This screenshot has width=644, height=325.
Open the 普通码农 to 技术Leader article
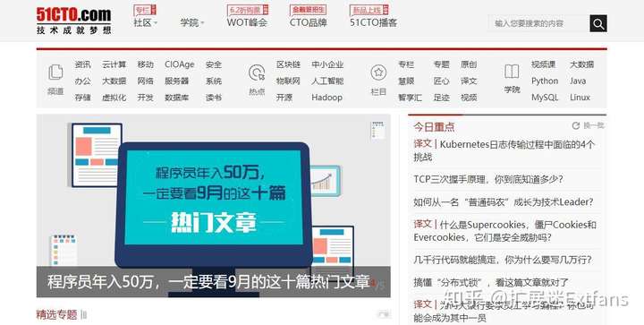click(x=504, y=201)
